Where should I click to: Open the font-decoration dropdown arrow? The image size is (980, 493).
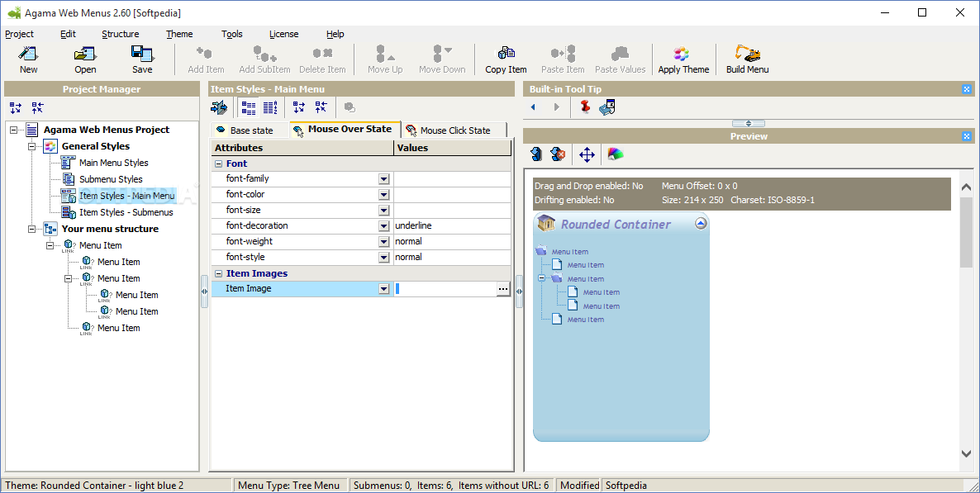(x=383, y=225)
